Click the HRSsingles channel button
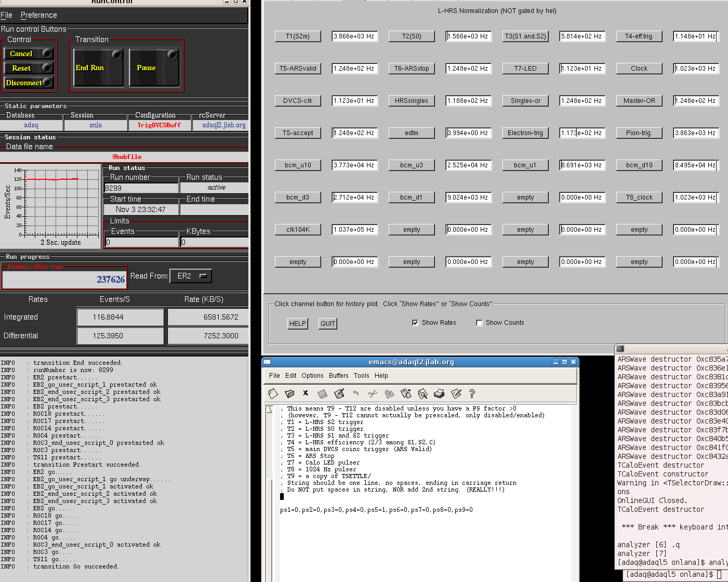 click(412, 101)
